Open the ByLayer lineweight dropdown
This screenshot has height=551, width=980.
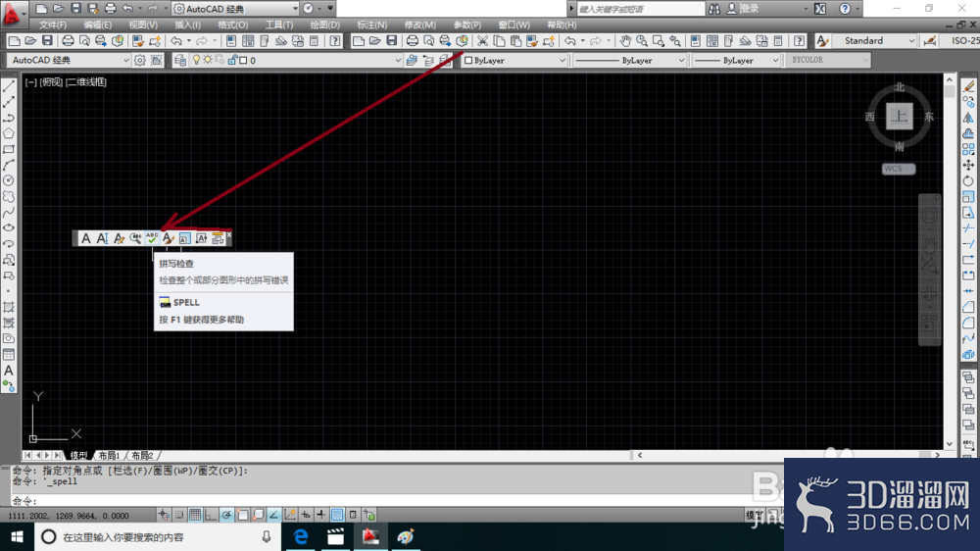[775, 61]
